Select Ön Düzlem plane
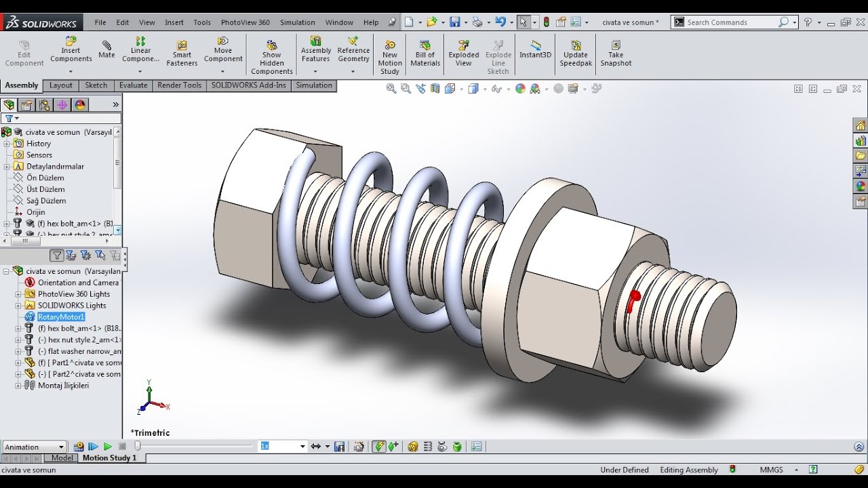 point(45,178)
